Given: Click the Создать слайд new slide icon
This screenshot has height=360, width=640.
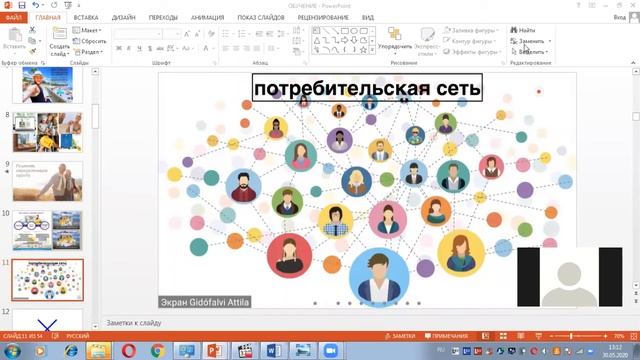Looking at the screenshot, I should [x=60, y=33].
